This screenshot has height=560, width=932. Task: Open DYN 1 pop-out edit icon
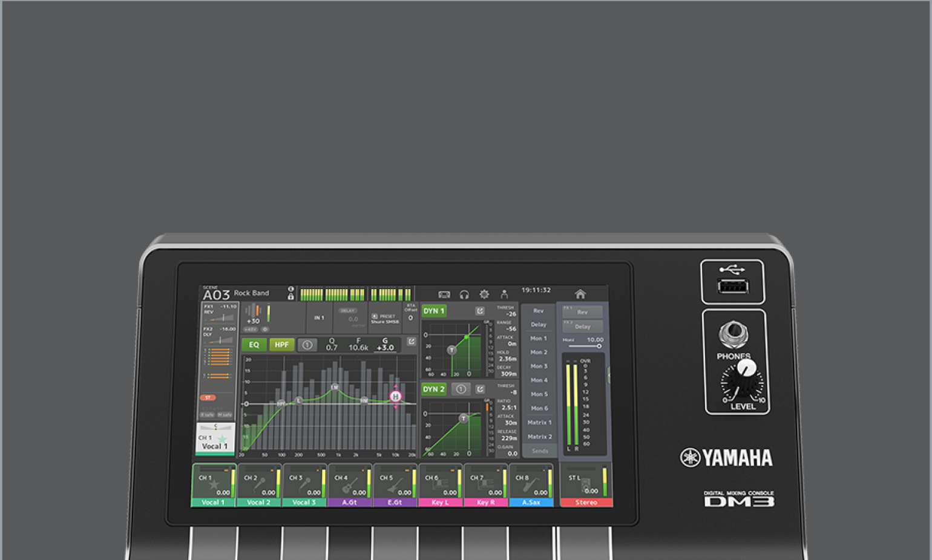pyautogui.click(x=480, y=311)
